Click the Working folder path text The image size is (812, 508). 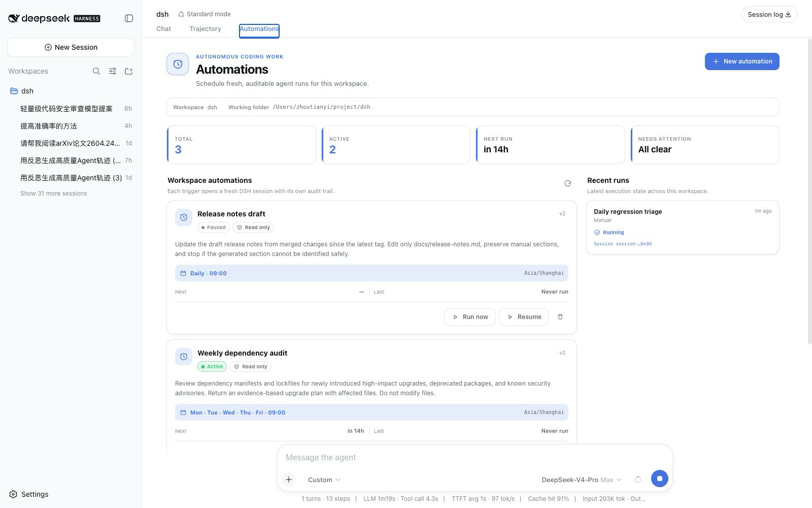pos(321,107)
